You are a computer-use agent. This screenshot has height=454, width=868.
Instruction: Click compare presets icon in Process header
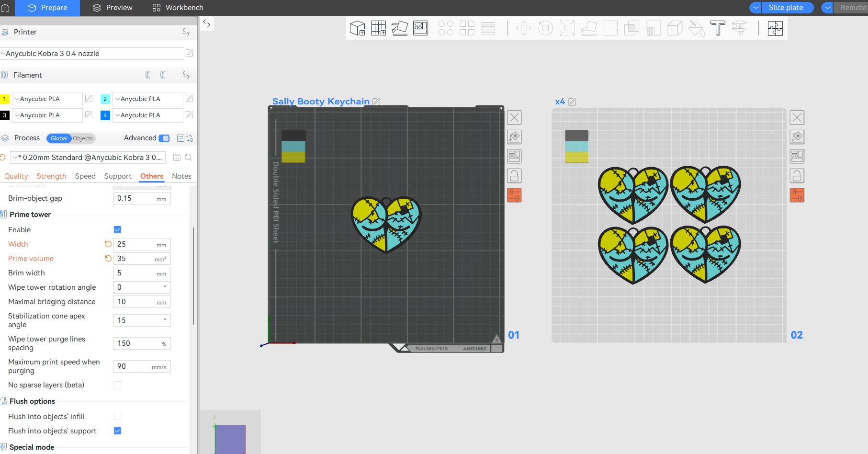189,138
